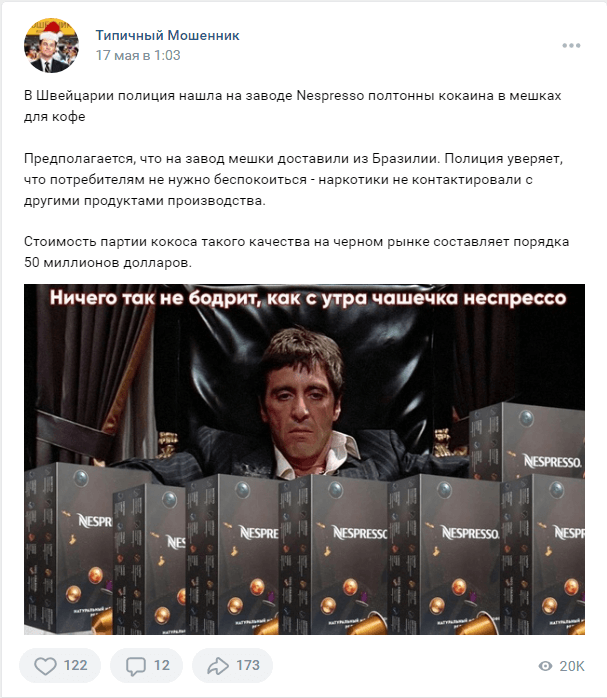Image resolution: width=607 pixels, height=698 pixels.
Task: Open comments via the speech bubble icon
Action: 136,666
